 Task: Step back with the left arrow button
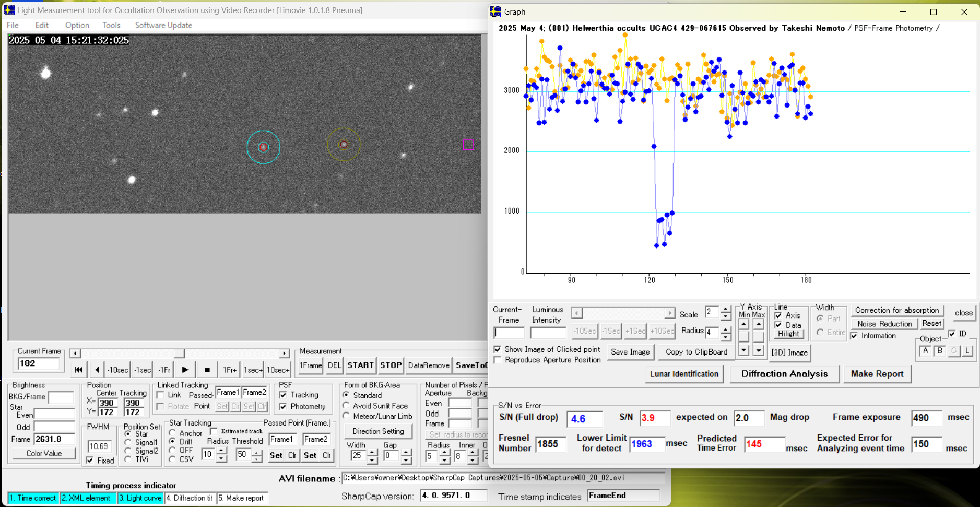pyautogui.click(x=97, y=370)
